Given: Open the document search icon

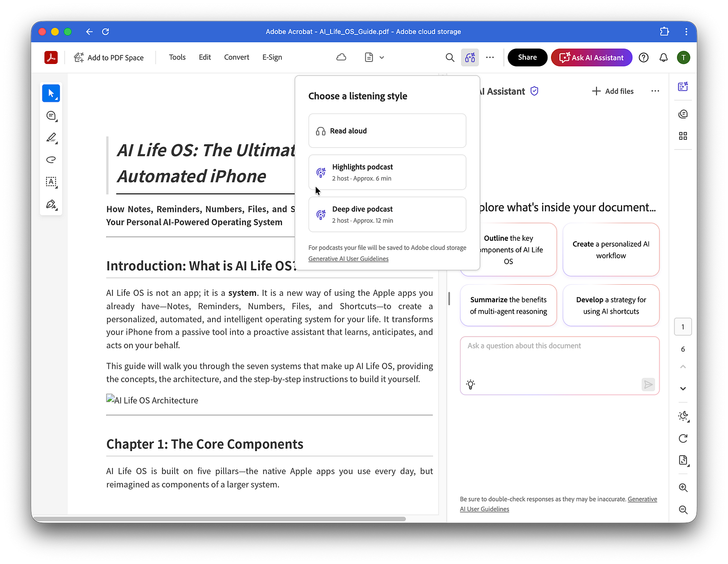Looking at the screenshot, I should [x=449, y=57].
